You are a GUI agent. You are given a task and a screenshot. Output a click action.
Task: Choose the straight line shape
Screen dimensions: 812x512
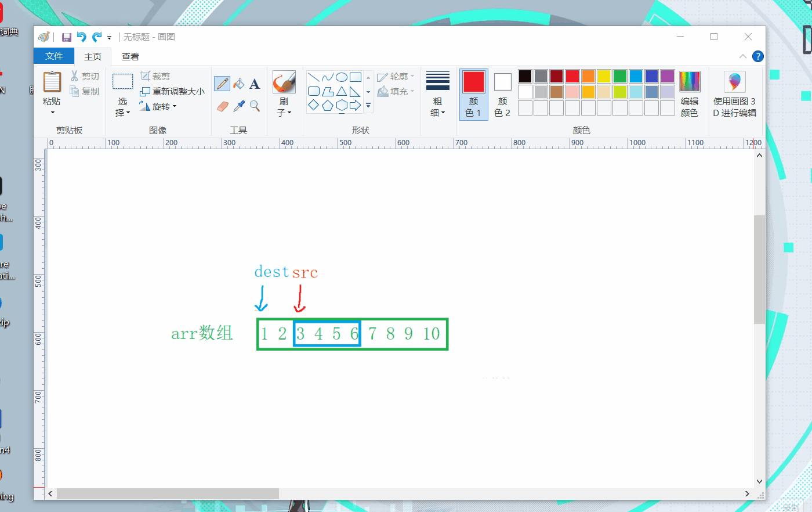click(x=314, y=77)
